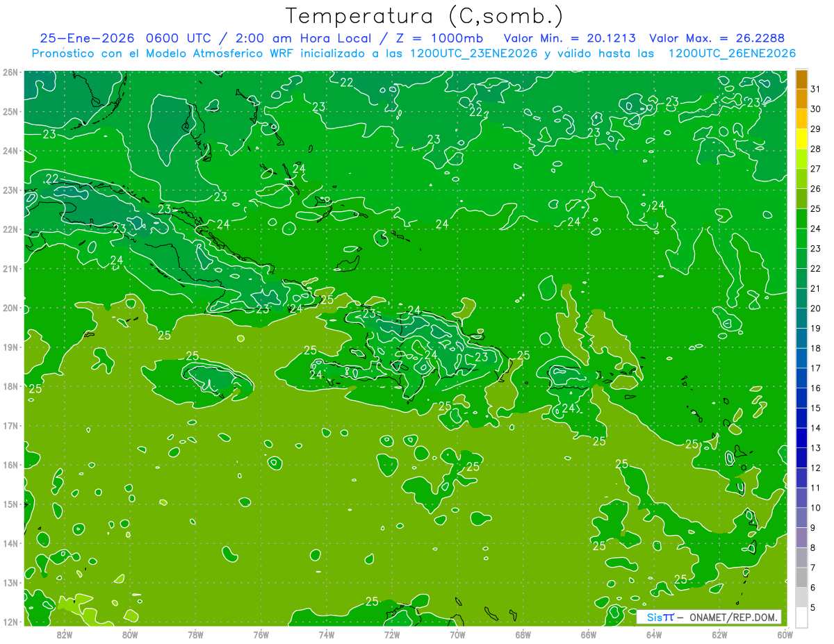Pick the light gray swatch between 6 and 7
Viewport: 834px width, 644px height.
[x=801, y=577]
